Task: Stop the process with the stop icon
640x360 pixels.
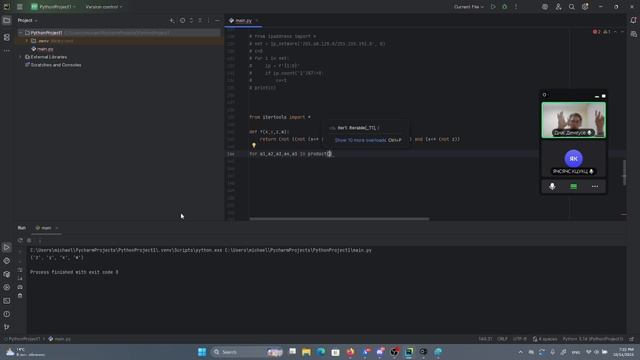Action: click(29, 240)
